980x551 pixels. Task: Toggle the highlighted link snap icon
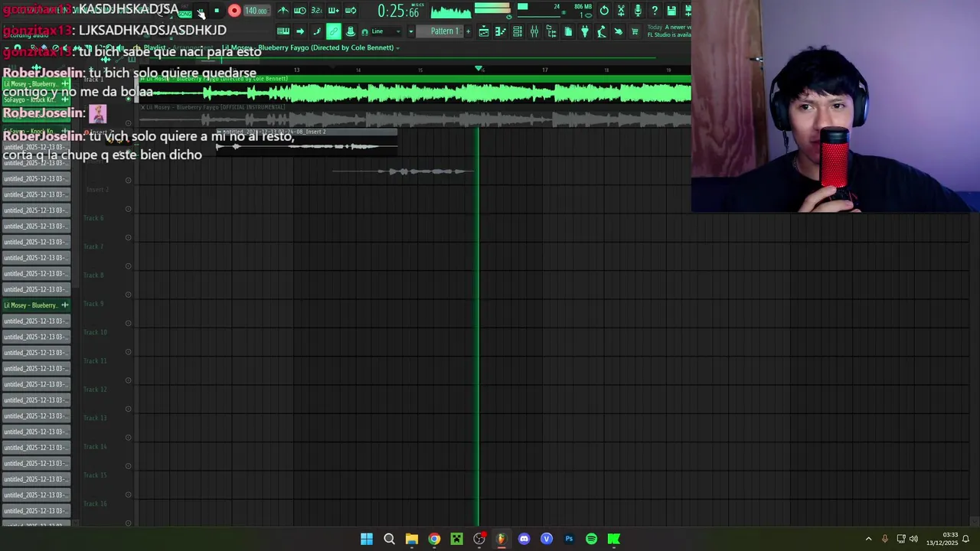(x=334, y=31)
